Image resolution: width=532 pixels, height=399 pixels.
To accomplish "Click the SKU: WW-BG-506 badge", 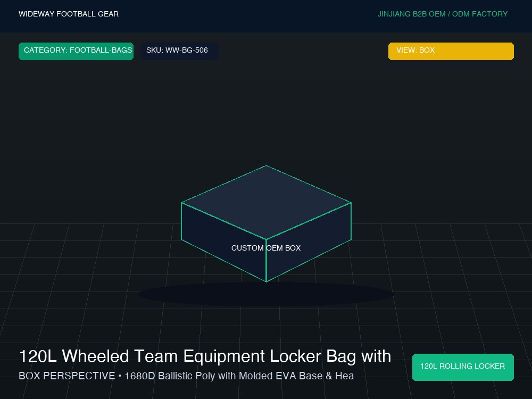I will (x=179, y=51).
